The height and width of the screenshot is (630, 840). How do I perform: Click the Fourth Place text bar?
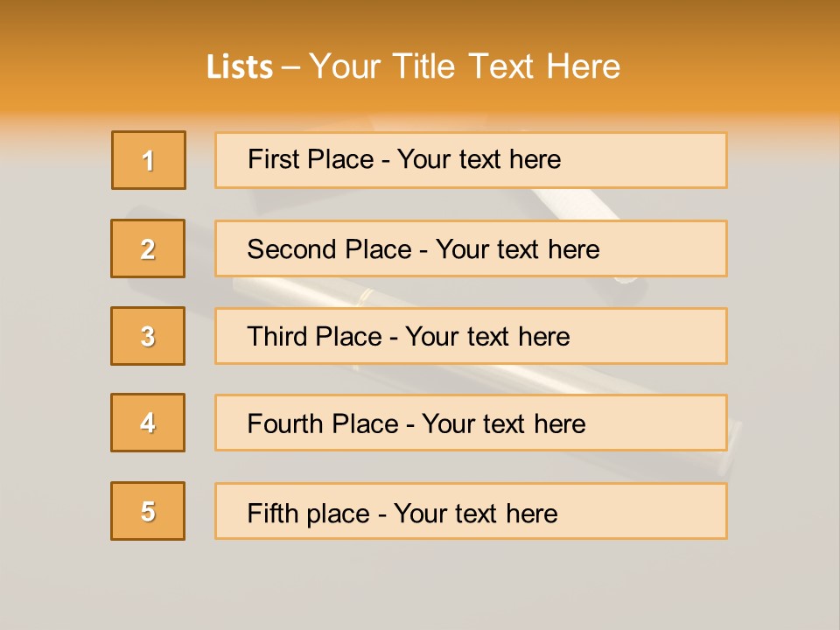[471, 423]
